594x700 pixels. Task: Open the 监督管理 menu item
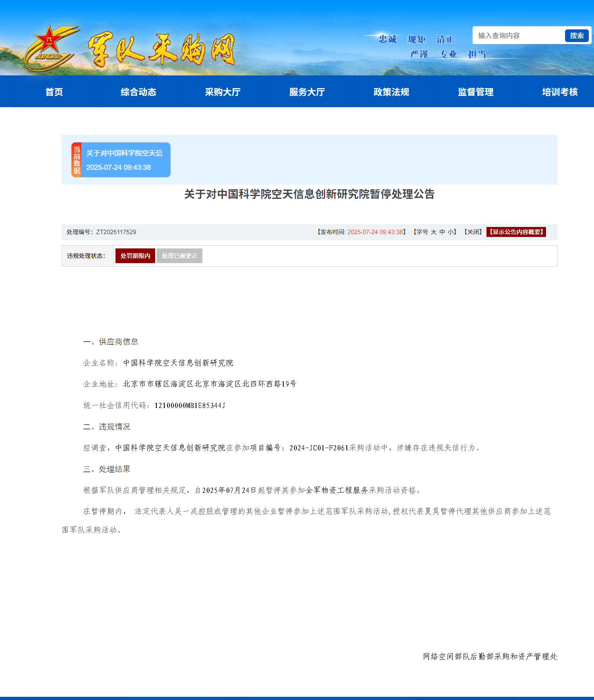tap(476, 92)
